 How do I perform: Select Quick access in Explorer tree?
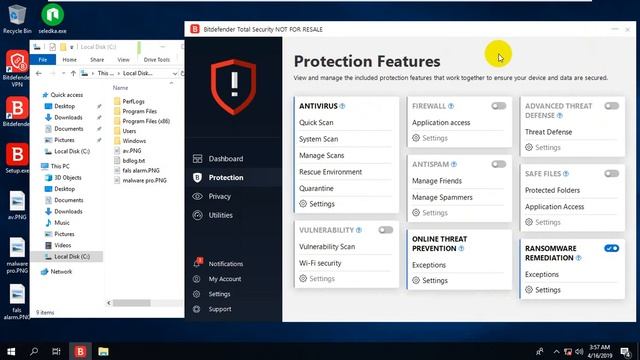pos(62,95)
